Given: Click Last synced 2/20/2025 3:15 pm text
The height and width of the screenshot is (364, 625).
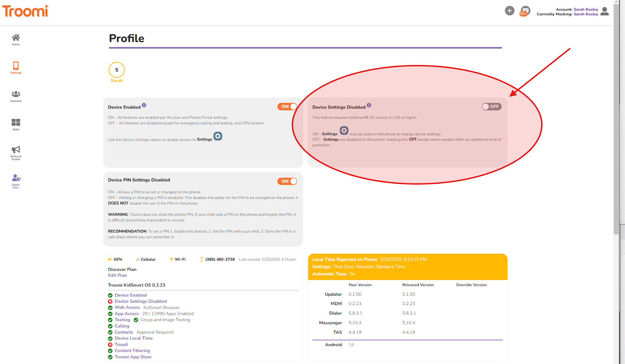Looking at the screenshot, I should click(x=267, y=259).
